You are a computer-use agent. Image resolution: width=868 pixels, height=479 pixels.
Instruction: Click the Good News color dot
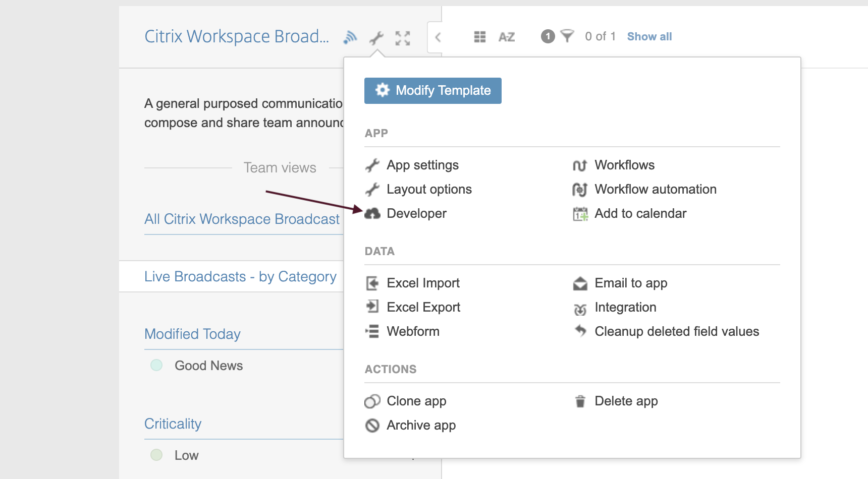[156, 365]
